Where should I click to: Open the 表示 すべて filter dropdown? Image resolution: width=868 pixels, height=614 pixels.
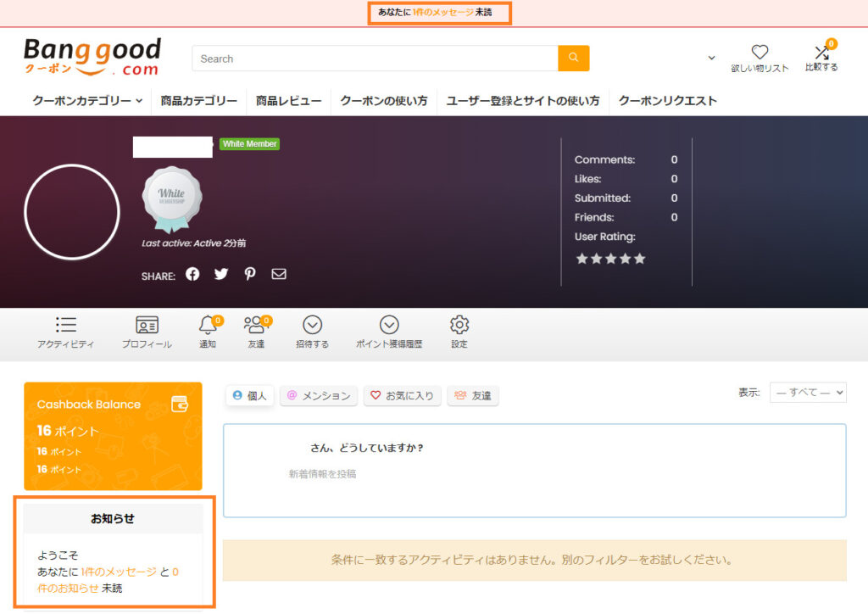point(807,393)
